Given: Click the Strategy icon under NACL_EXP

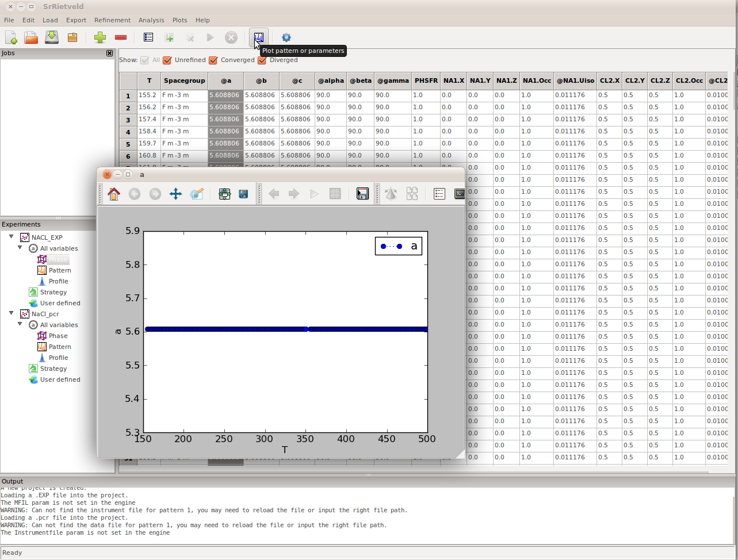Looking at the screenshot, I should click(x=33, y=292).
